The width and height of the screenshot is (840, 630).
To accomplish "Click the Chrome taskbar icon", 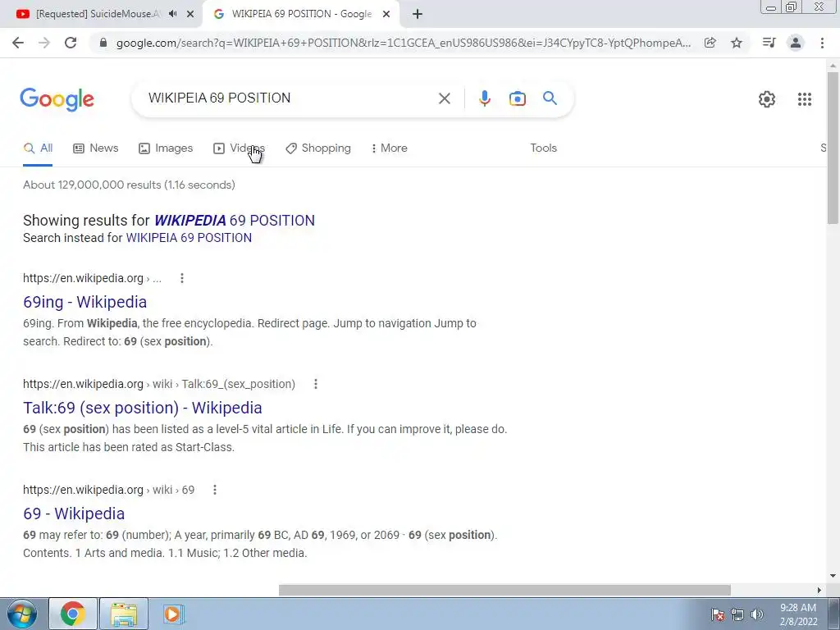I will pos(73,614).
